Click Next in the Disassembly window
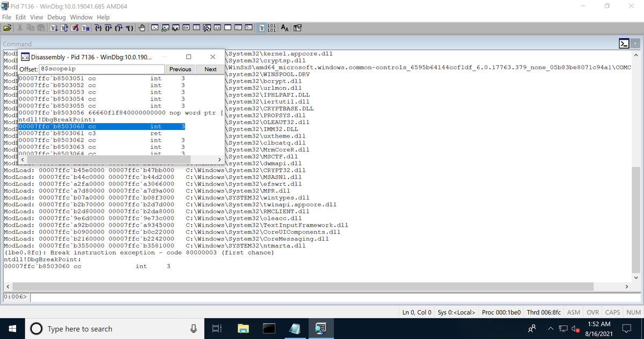Image resolution: width=644 pixels, height=339 pixels. [210, 69]
